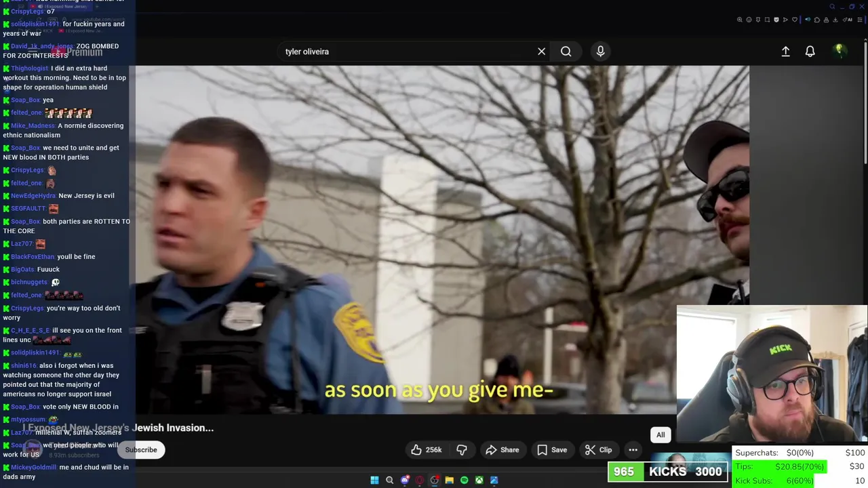Open Photos app from the taskbar
868x488 pixels.
[494, 480]
